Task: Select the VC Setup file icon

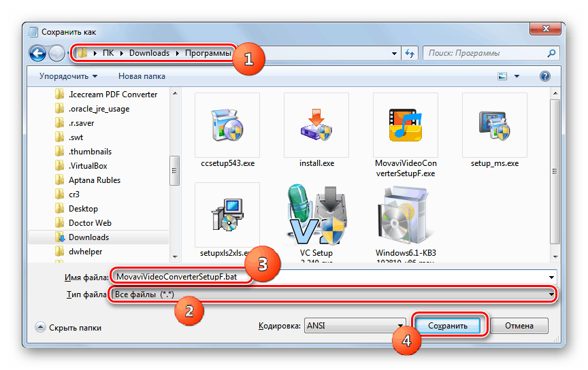Action: click(x=316, y=215)
